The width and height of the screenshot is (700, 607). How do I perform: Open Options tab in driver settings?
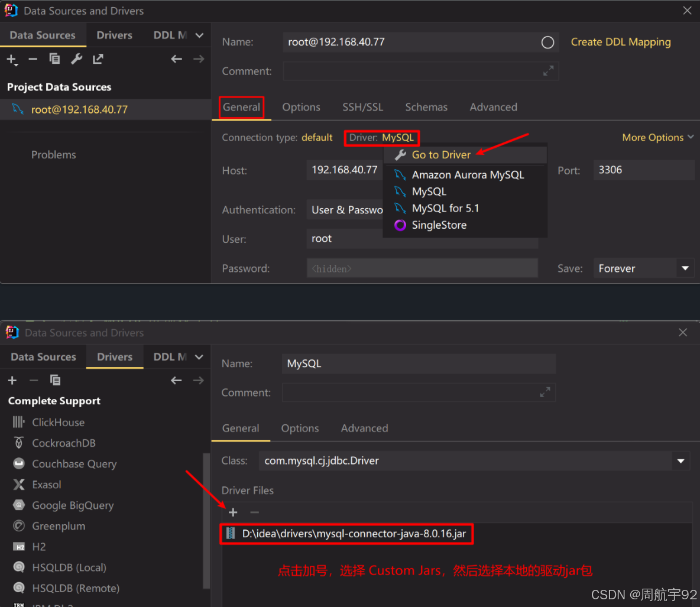click(x=300, y=429)
